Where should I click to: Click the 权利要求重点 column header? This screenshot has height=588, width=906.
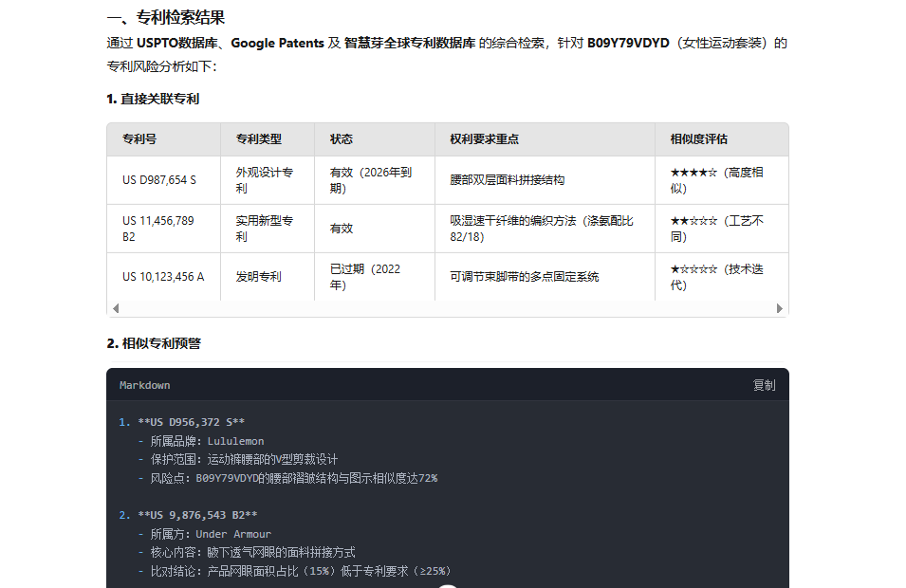[484, 139]
